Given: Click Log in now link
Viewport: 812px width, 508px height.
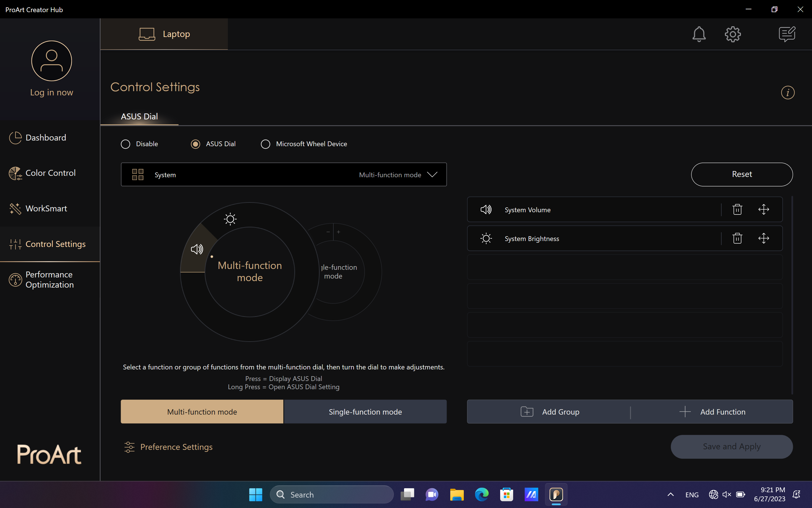Looking at the screenshot, I should pyautogui.click(x=51, y=92).
